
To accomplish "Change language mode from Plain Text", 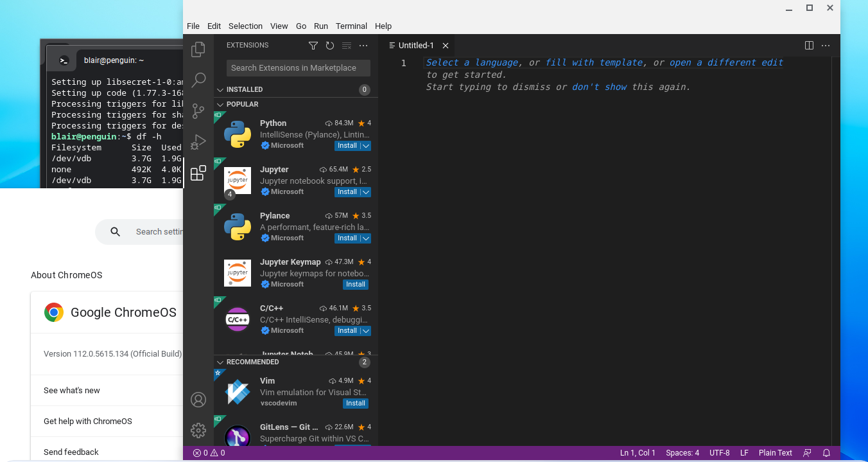I will [x=775, y=453].
